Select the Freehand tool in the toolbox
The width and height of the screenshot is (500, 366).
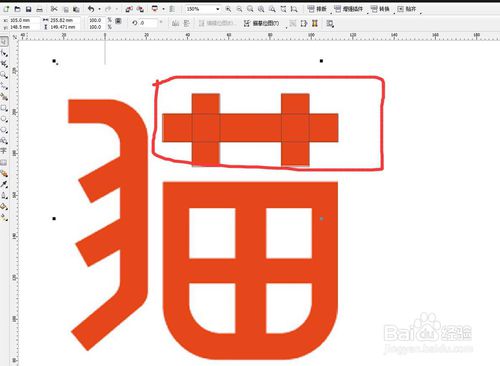pos(4,86)
